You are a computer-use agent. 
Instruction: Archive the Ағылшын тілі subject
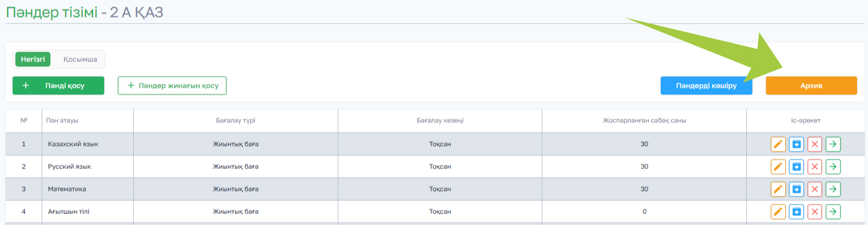pyautogui.click(x=796, y=212)
